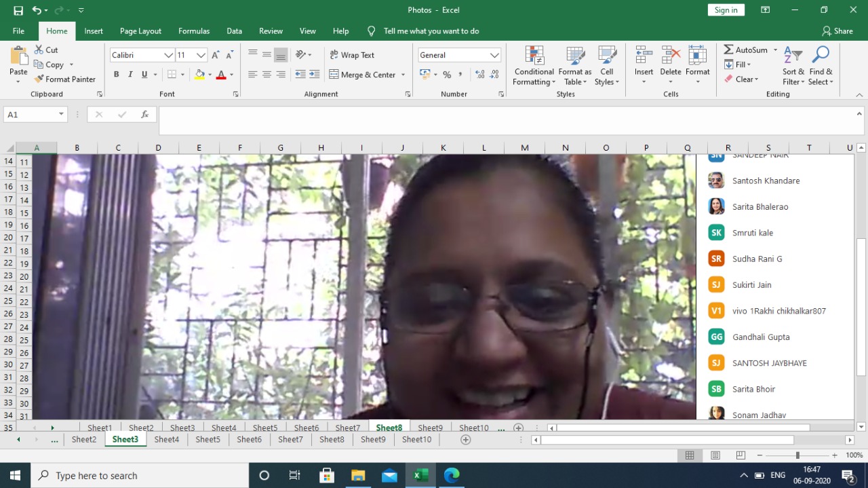Click the Percent Style icon
The image size is (868, 488).
pos(447,75)
